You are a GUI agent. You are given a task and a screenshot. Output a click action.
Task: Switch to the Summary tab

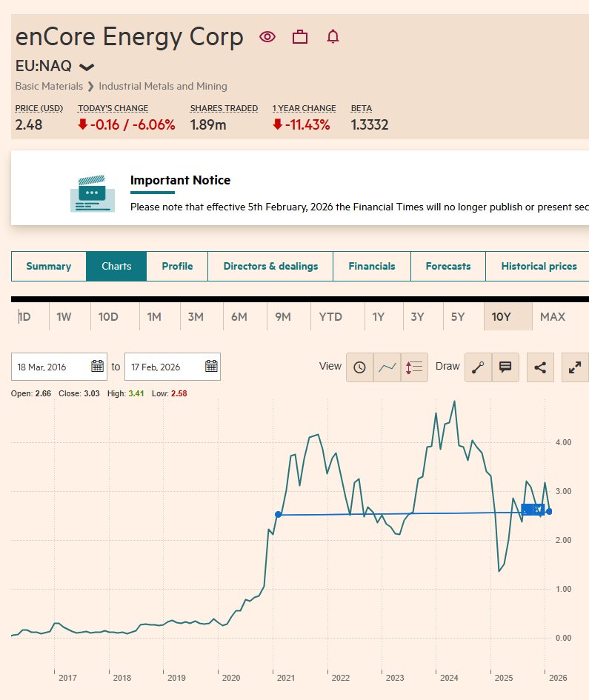pos(49,266)
